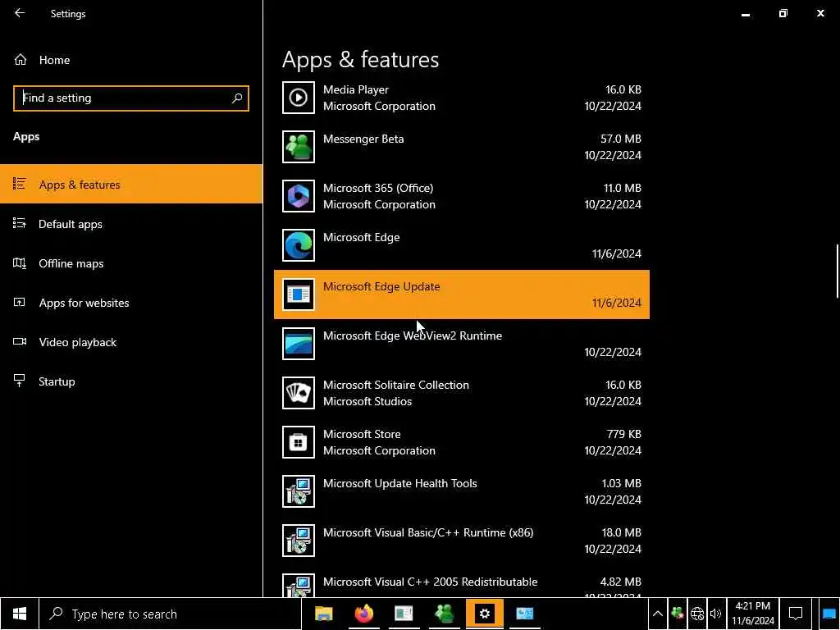Click Microsoft Studios publisher text
The width and height of the screenshot is (840, 630).
367,401
